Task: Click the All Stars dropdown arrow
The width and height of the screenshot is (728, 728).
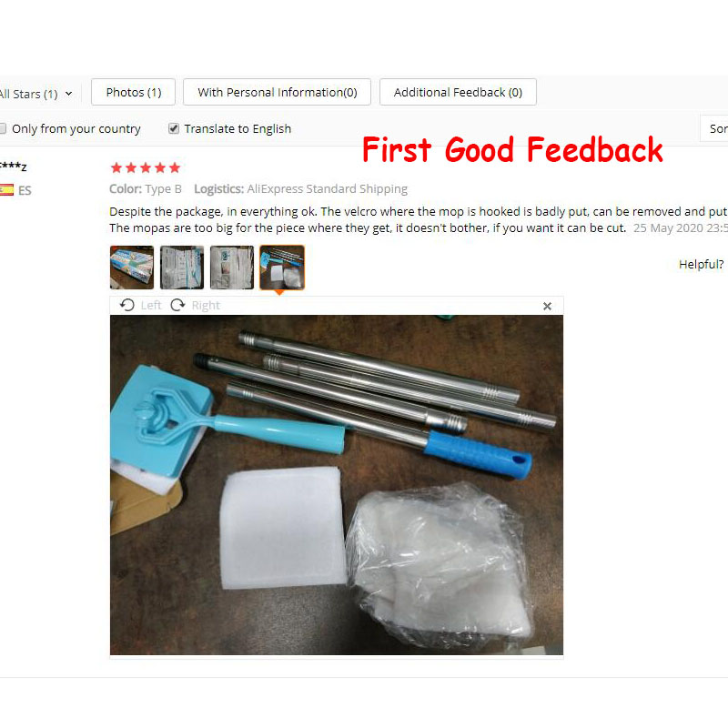Action: [x=69, y=94]
